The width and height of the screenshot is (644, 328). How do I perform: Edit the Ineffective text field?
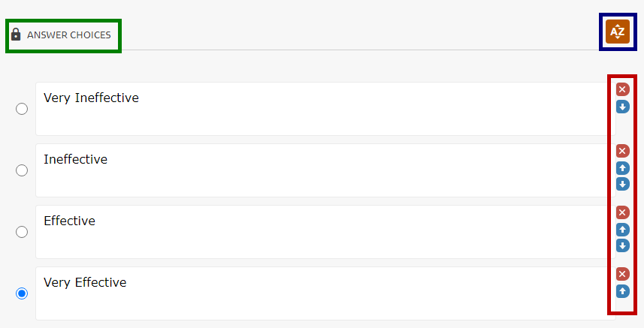coord(325,170)
